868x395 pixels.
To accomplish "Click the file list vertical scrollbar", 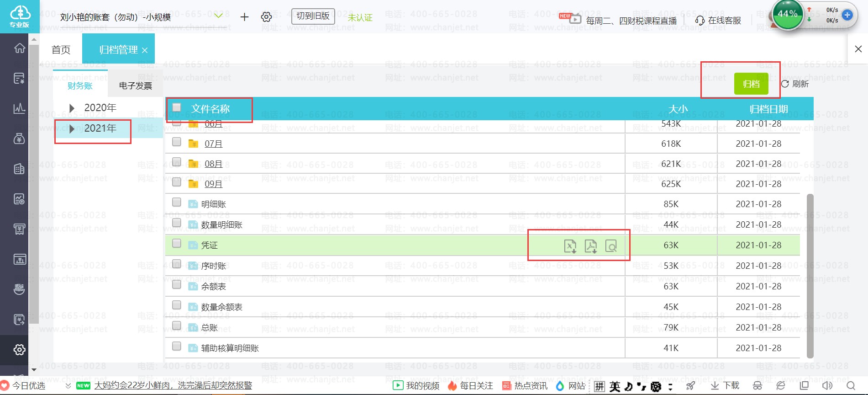I will 810,276.
